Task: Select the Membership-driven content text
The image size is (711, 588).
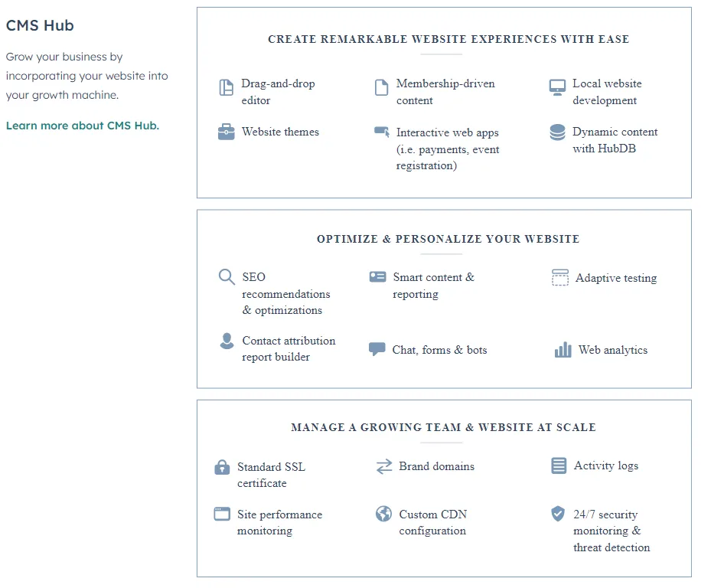Action: [x=445, y=92]
